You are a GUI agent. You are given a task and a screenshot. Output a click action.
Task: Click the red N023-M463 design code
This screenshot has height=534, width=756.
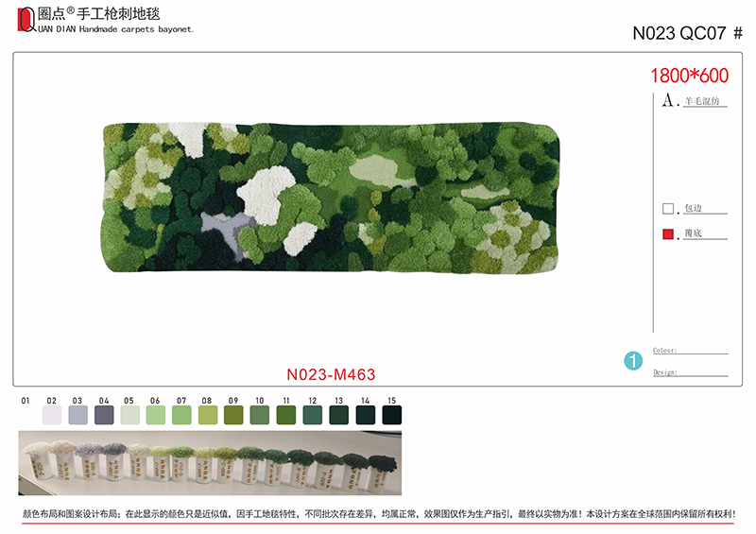point(331,374)
